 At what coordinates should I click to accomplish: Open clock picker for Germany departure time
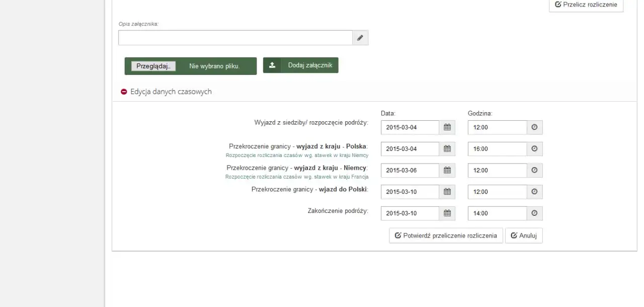pyautogui.click(x=534, y=170)
